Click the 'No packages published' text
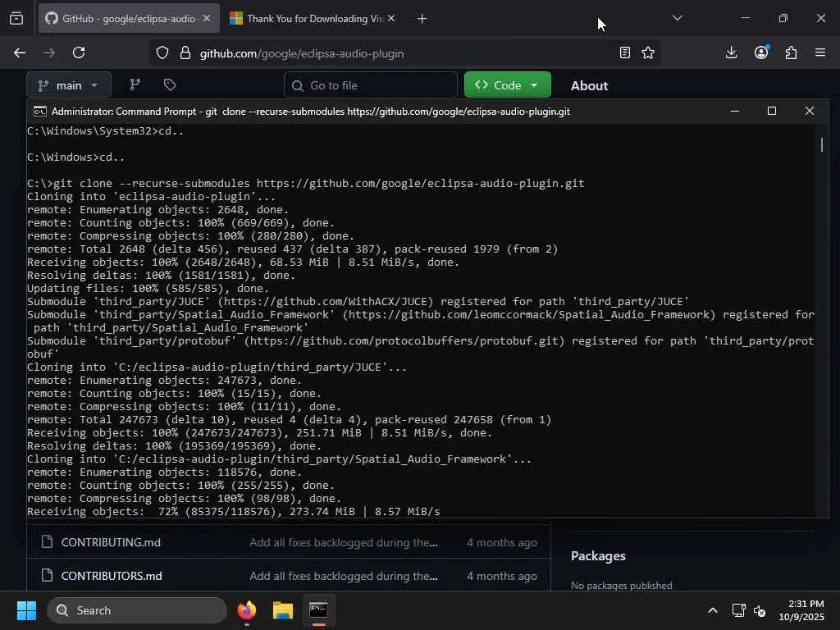840x630 pixels. [x=622, y=586]
